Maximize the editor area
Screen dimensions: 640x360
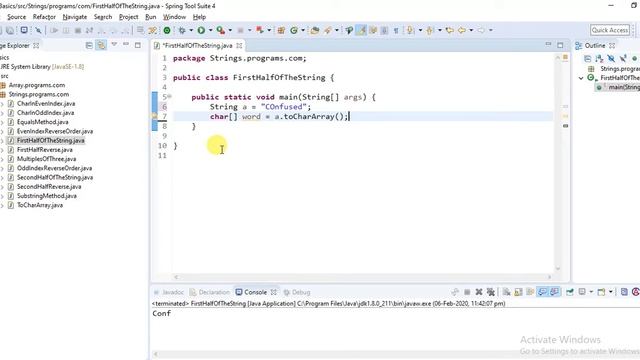[560, 45]
